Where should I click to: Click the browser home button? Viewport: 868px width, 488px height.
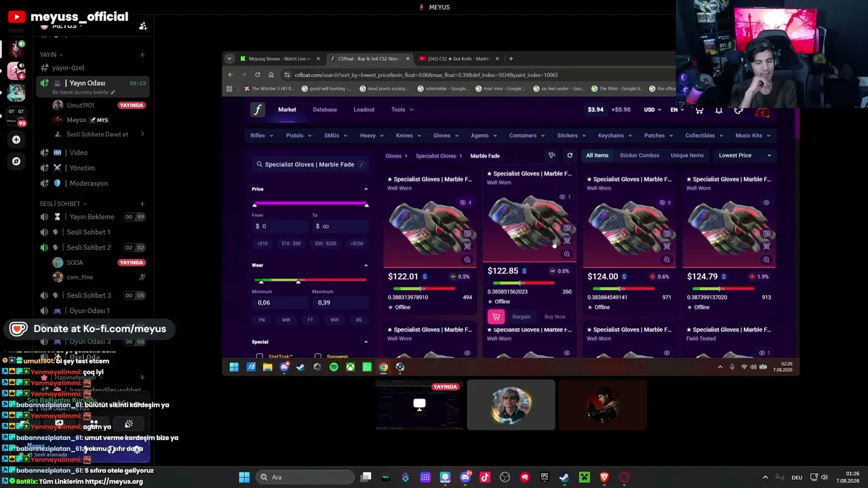[x=271, y=75]
